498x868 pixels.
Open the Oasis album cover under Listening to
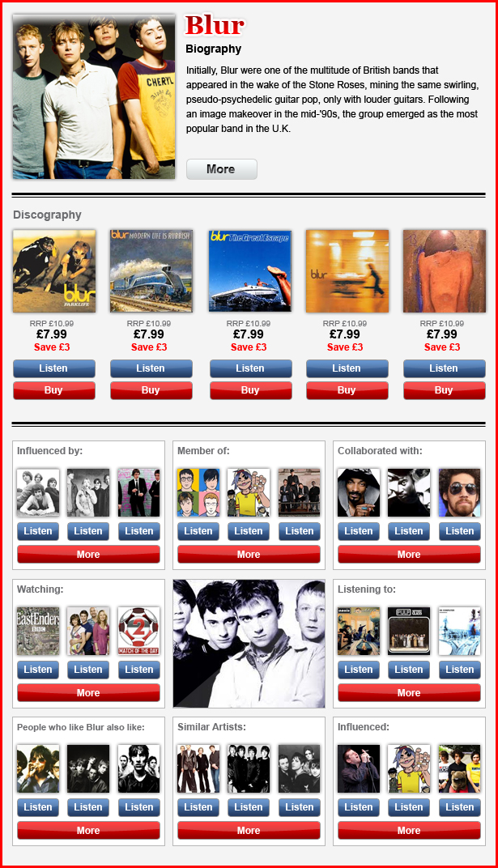click(x=359, y=631)
